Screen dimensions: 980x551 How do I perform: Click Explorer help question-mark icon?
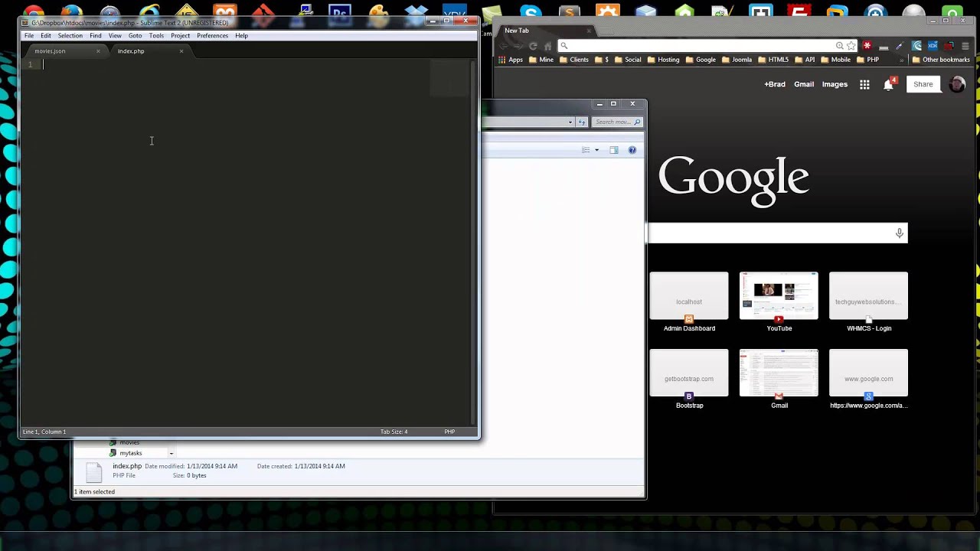[632, 150]
